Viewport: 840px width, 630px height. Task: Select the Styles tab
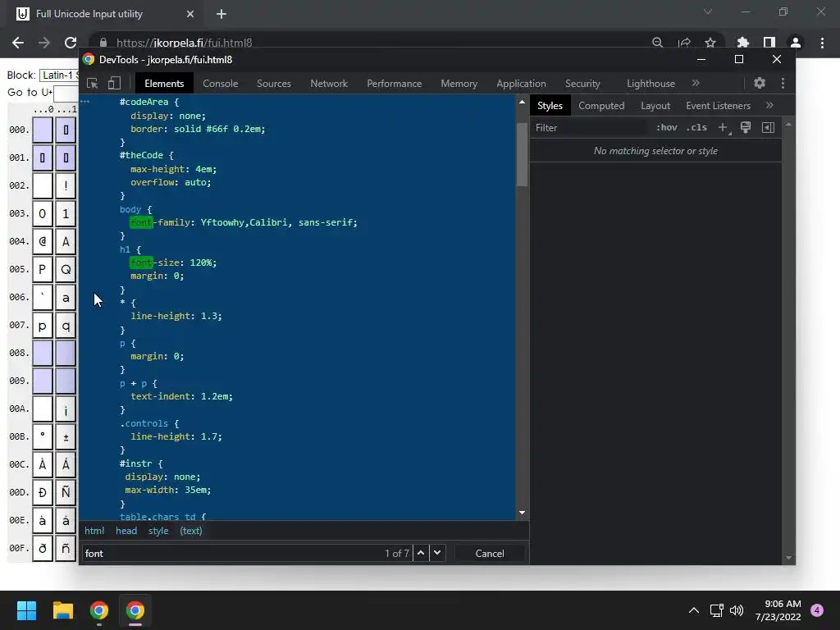pyautogui.click(x=550, y=106)
